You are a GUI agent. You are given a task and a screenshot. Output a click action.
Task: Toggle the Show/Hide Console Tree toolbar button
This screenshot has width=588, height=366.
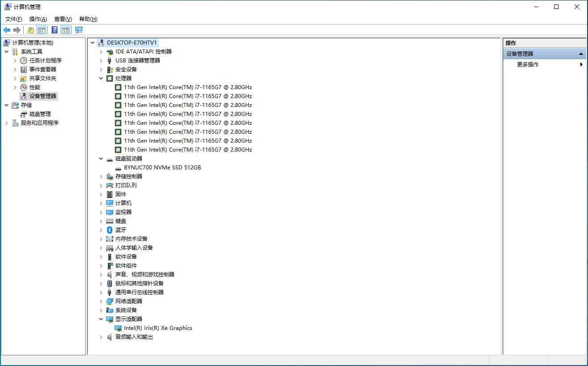click(x=41, y=30)
